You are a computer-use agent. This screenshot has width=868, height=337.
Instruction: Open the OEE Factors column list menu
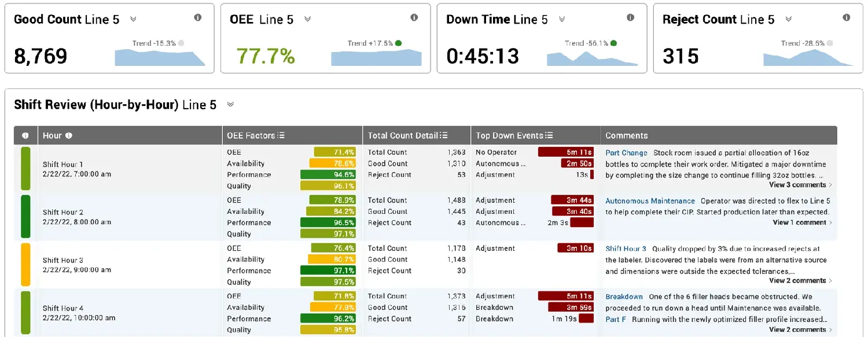[x=281, y=136]
